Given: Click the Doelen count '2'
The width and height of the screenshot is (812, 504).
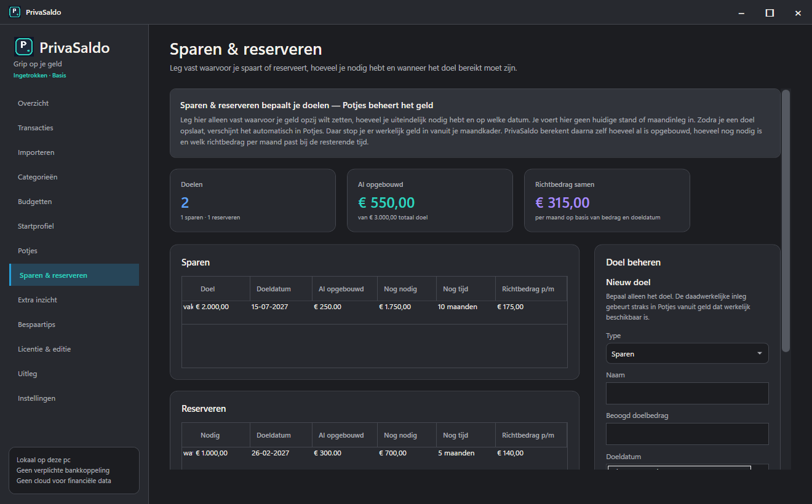Looking at the screenshot, I should (185, 202).
